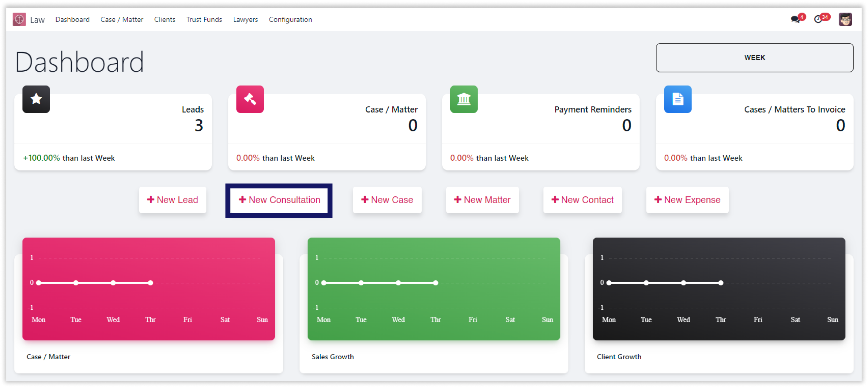Click the Wed data point on dark chart

coord(683,283)
